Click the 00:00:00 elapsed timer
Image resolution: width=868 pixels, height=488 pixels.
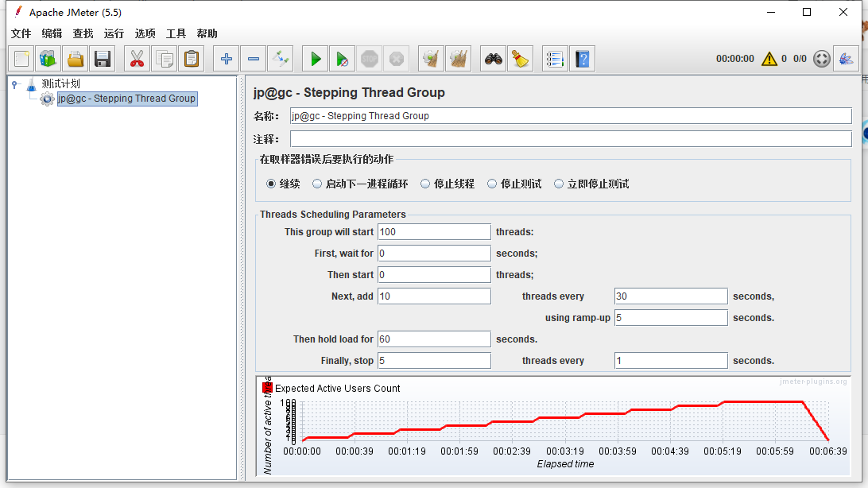[735, 59]
